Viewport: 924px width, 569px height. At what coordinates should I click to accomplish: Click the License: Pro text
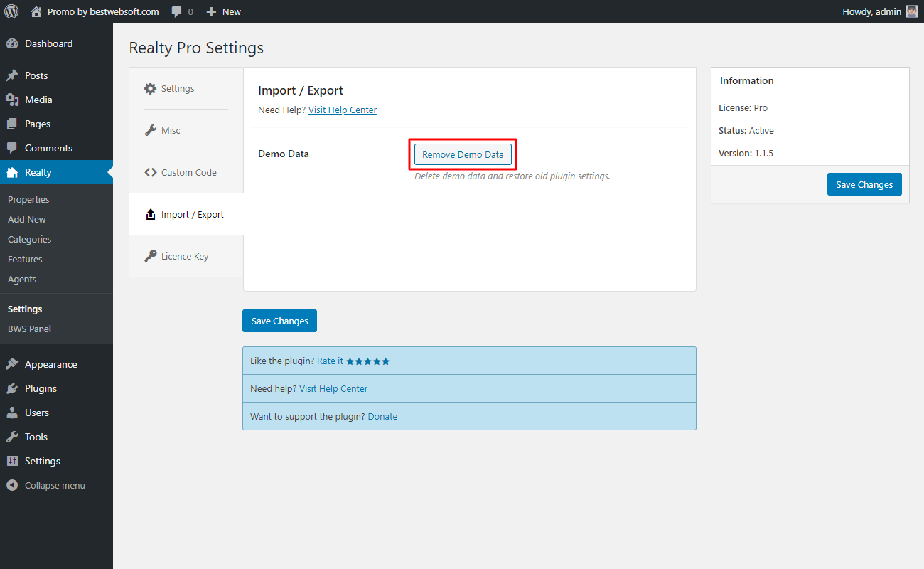(x=743, y=108)
